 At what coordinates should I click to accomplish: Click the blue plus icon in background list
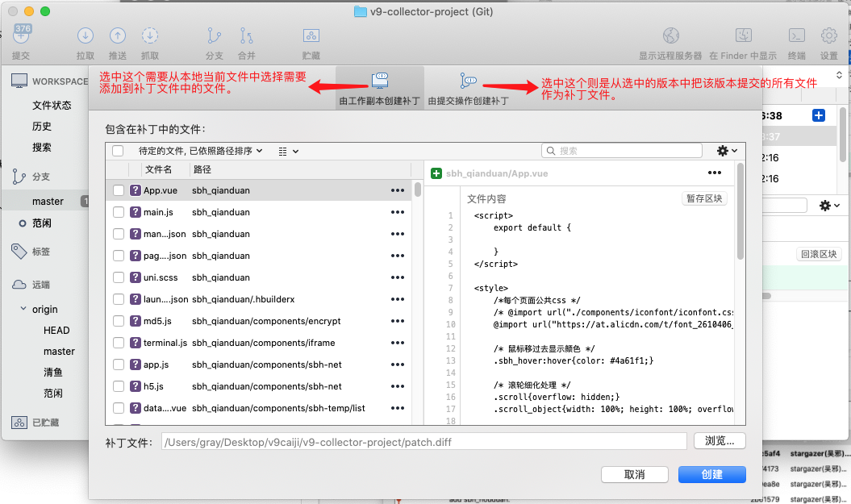[819, 115]
